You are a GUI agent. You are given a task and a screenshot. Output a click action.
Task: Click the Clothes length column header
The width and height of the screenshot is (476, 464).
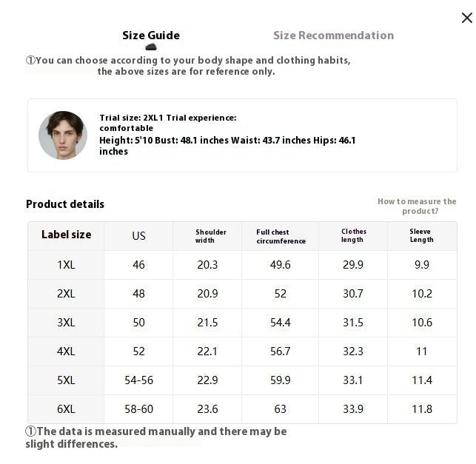[353, 235]
